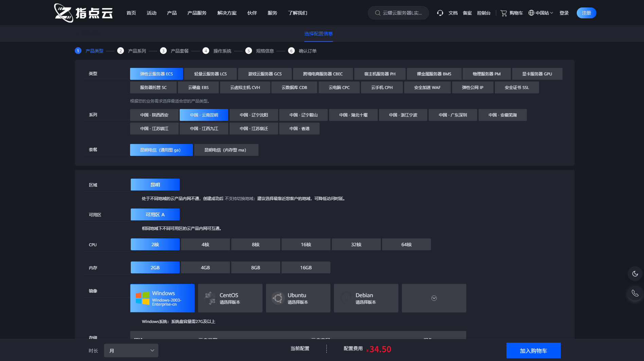This screenshot has height=361, width=644.
Task: Select the Debian image card
Action: click(x=366, y=298)
